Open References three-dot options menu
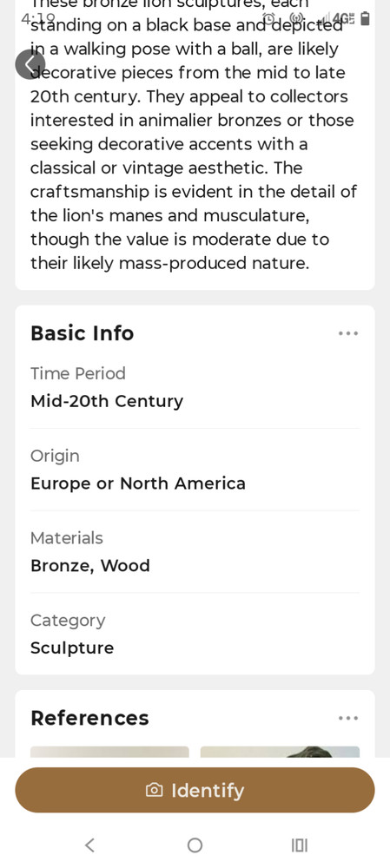The height and width of the screenshot is (868, 390). pyautogui.click(x=348, y=718)
